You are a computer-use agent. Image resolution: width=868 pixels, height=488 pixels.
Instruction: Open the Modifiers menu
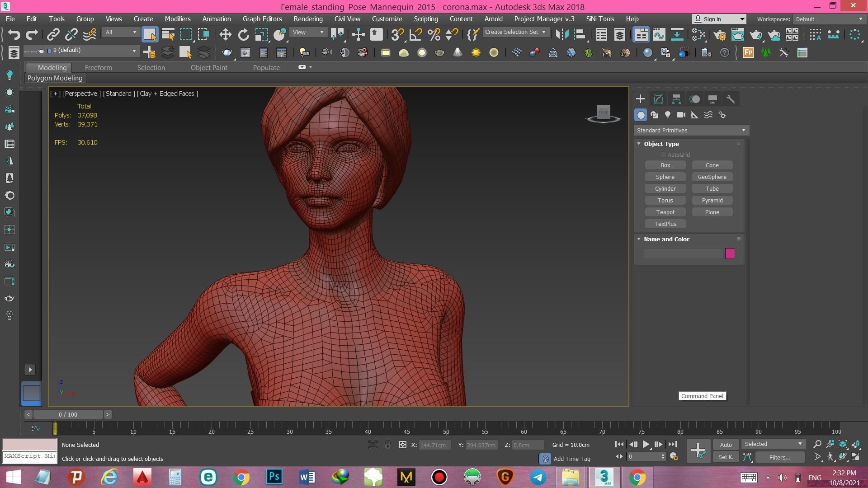(177, 19)
